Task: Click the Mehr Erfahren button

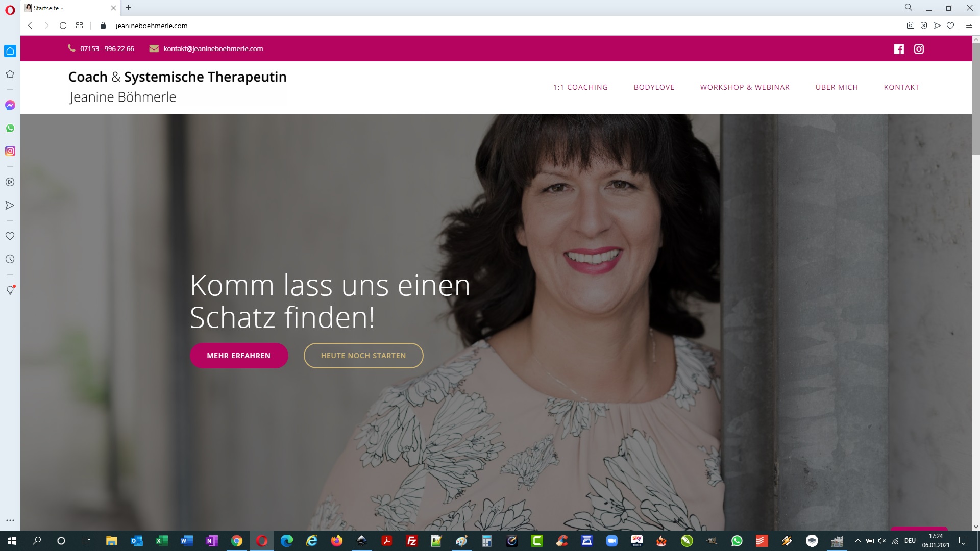Action: (x=239, y=356)
